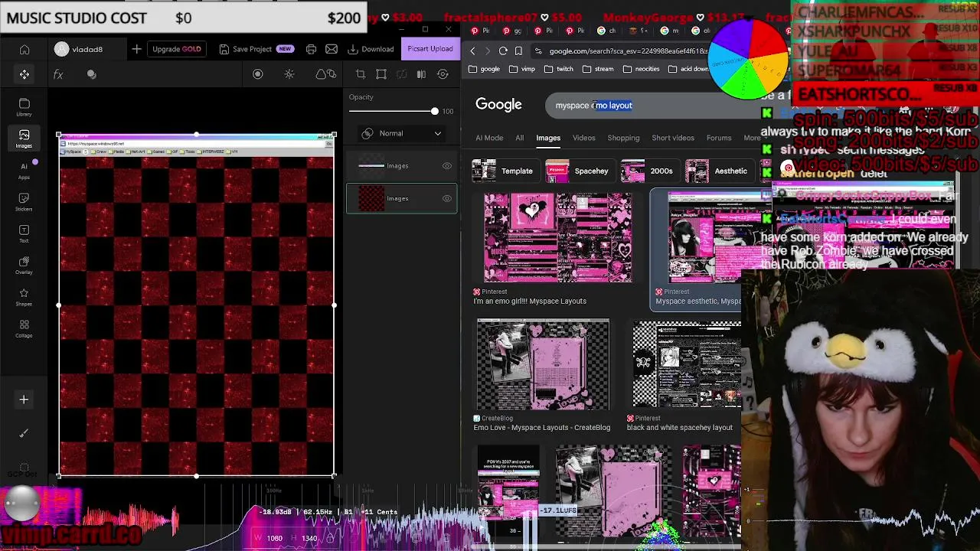
Task: Adjust the Opacity slider handle
Action: coord(435,112)
